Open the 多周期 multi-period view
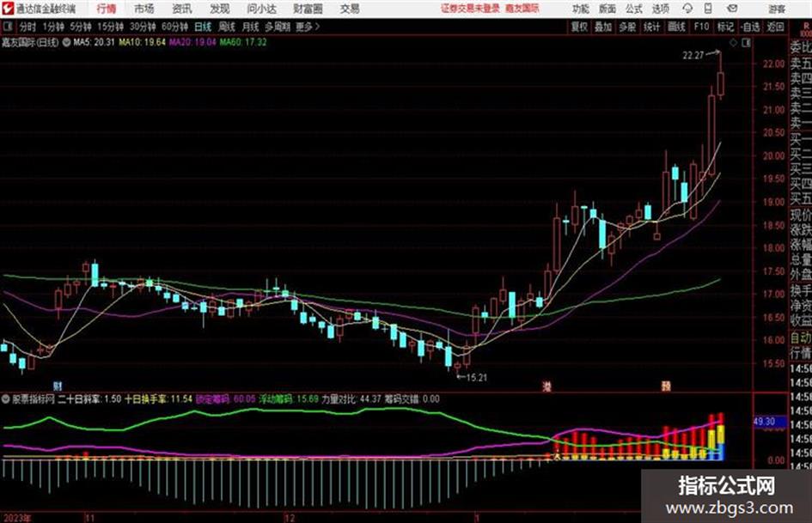This screenshot has height=523, width=812. pyautogui.click(x=277, y=27)
